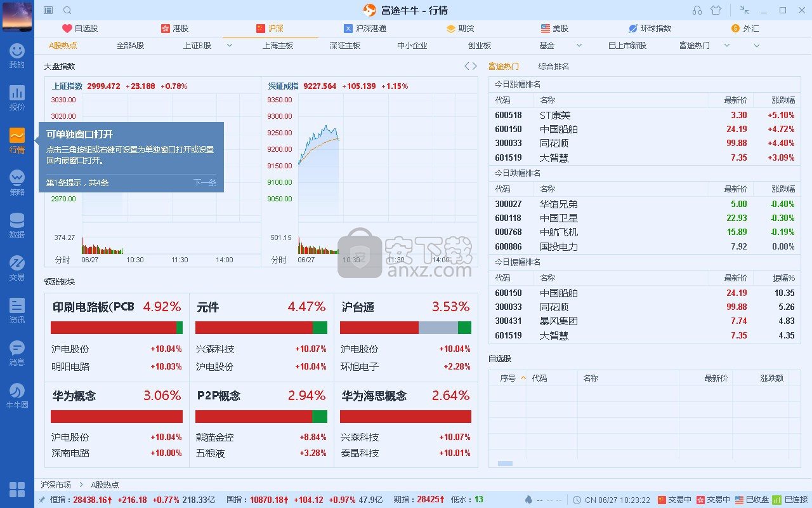Open customer service headset icon
The image size is (812, 508).
697,10
